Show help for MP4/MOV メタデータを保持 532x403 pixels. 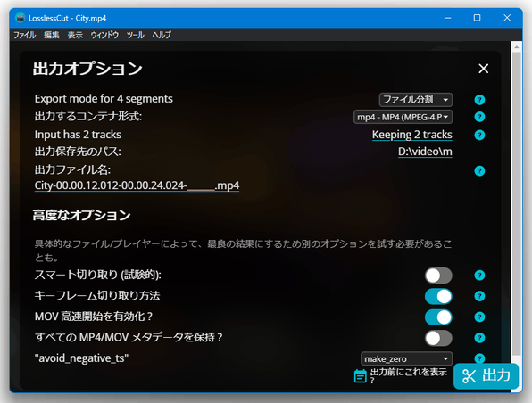[x=479, y=338]
